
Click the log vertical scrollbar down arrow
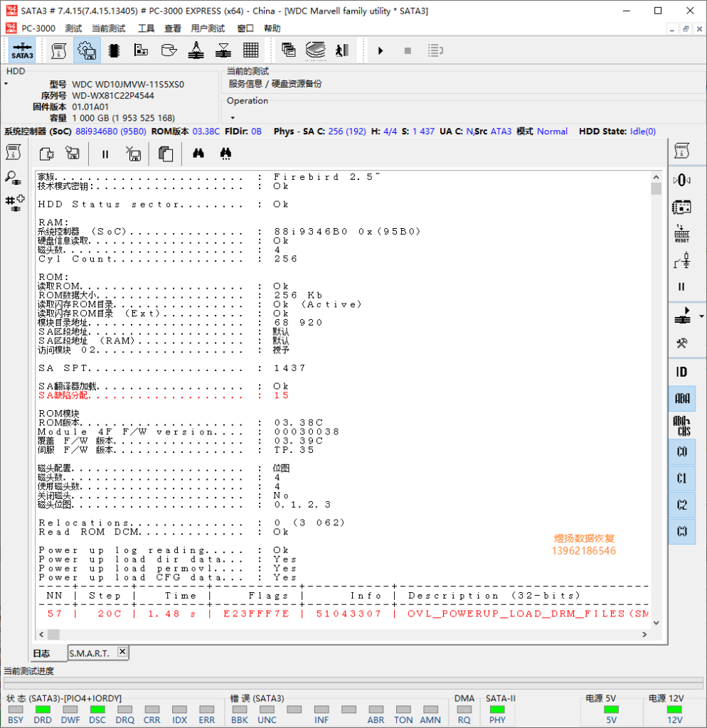[x=656, y=623]
